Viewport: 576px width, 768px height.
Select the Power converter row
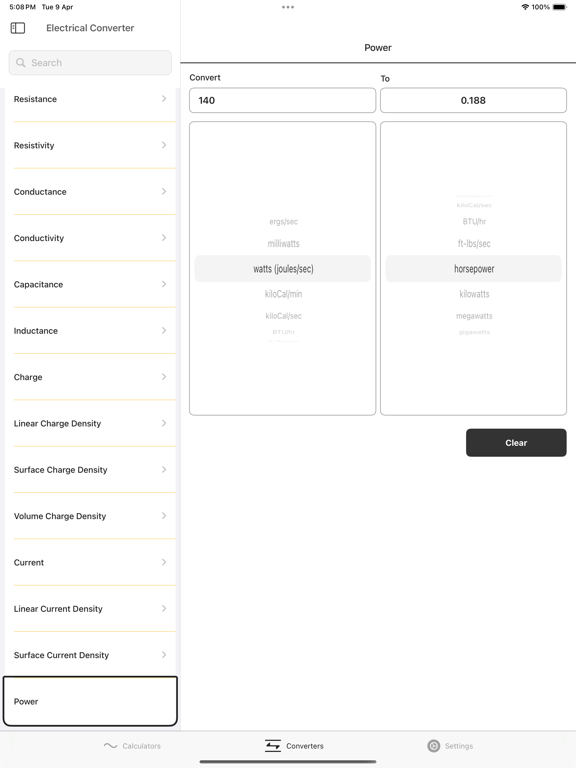coord(90,701)
